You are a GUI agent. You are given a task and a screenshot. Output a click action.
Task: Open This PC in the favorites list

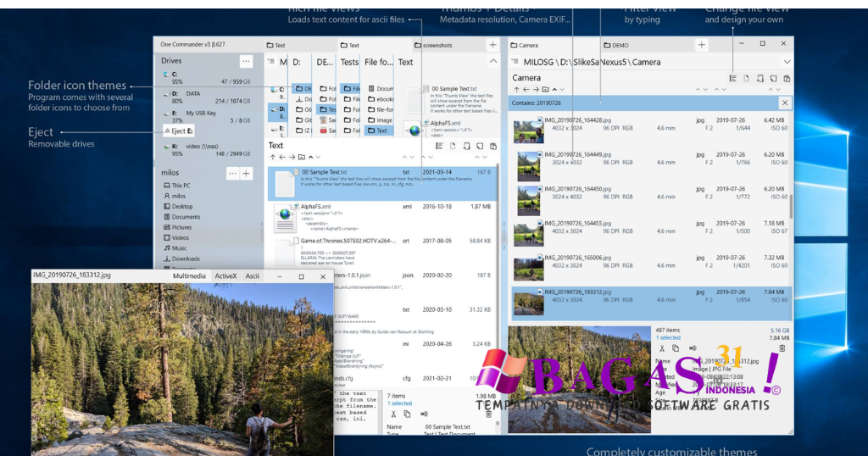coord(177,186)
